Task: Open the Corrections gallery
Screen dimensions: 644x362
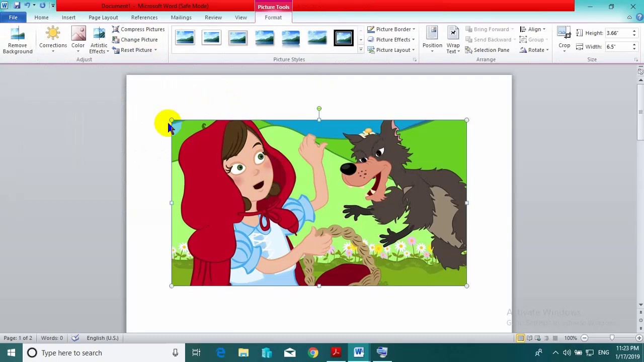Action: [53, 40]
